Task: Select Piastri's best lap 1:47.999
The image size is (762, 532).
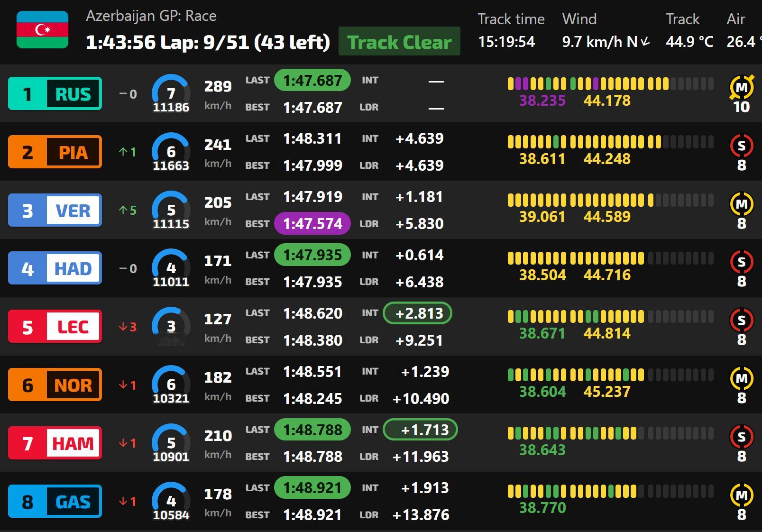Action: (x=312, y=165)
